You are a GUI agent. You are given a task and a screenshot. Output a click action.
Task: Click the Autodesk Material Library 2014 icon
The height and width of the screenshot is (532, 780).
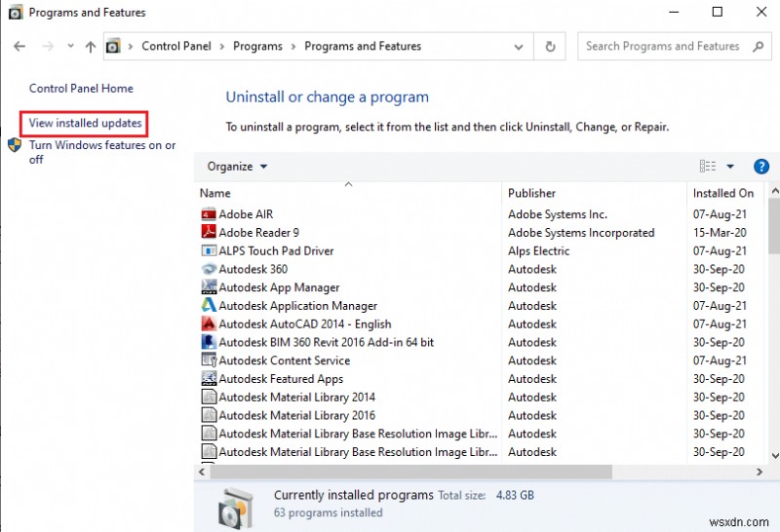pyautogui.click(x=209, y=397)
